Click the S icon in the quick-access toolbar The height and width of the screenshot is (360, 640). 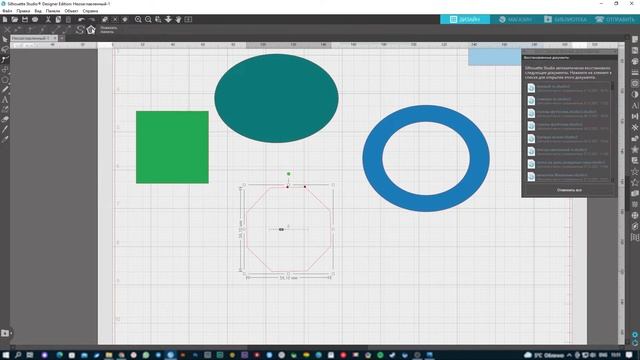point(80,29)
